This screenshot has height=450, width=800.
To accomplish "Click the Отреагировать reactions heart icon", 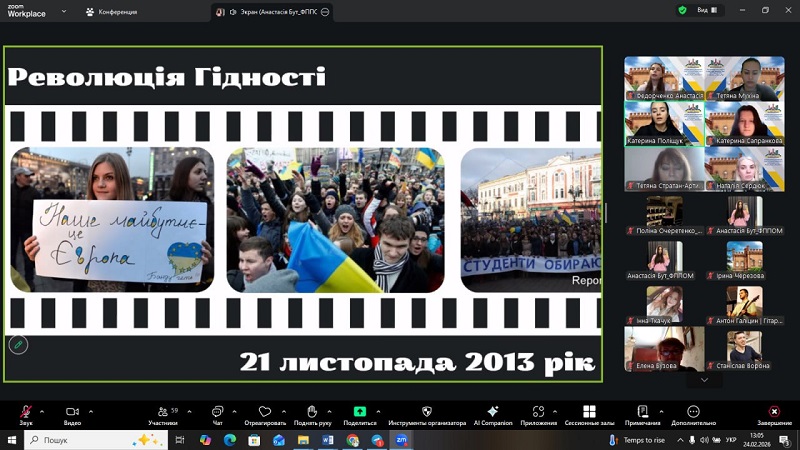I will coord(265,412).
